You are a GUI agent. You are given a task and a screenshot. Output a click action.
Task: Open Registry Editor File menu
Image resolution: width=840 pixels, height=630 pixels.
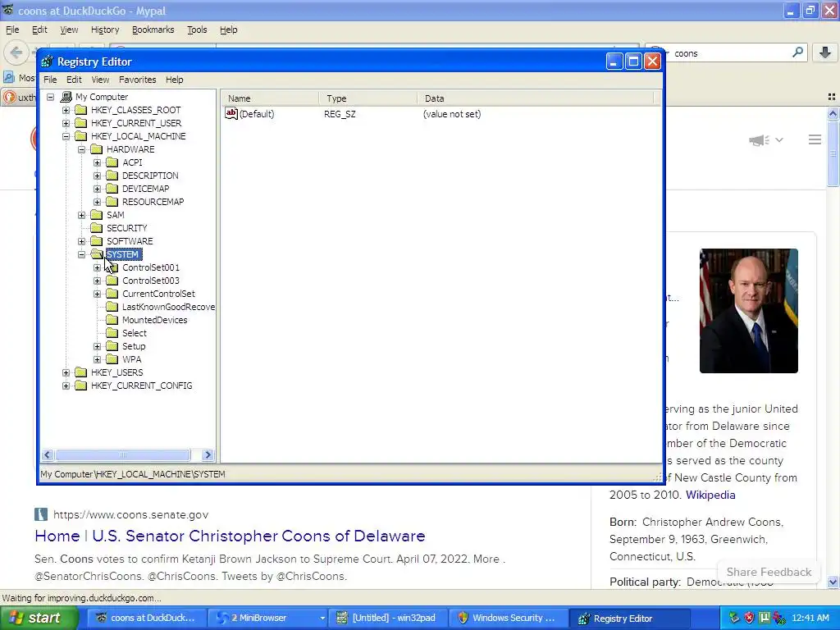[50, 80]
